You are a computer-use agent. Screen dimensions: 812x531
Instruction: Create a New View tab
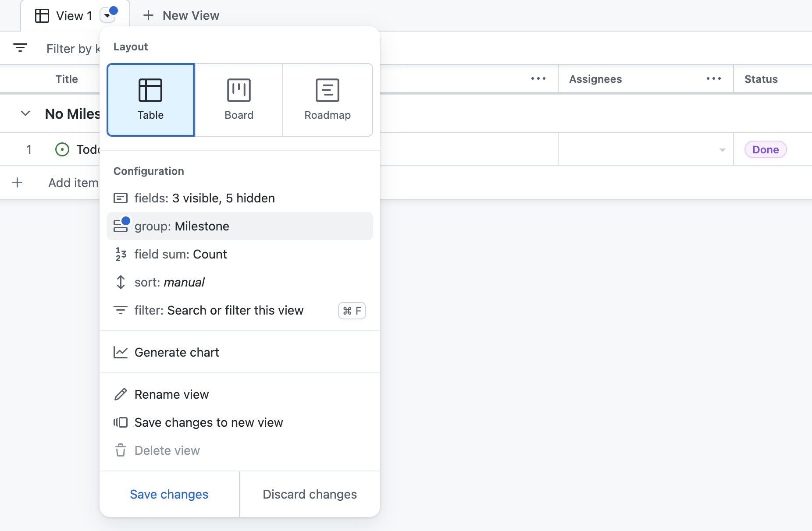pyautogui.click(x=181, y=15)
